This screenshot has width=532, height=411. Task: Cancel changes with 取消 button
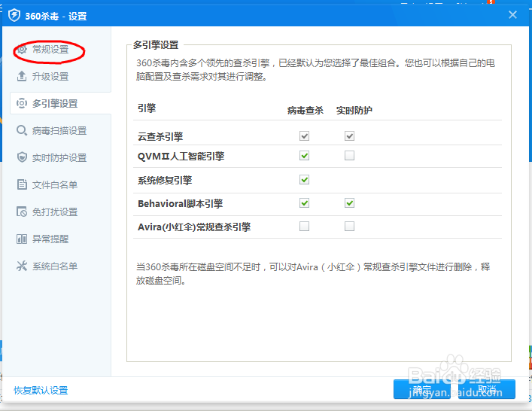[487, 389]
